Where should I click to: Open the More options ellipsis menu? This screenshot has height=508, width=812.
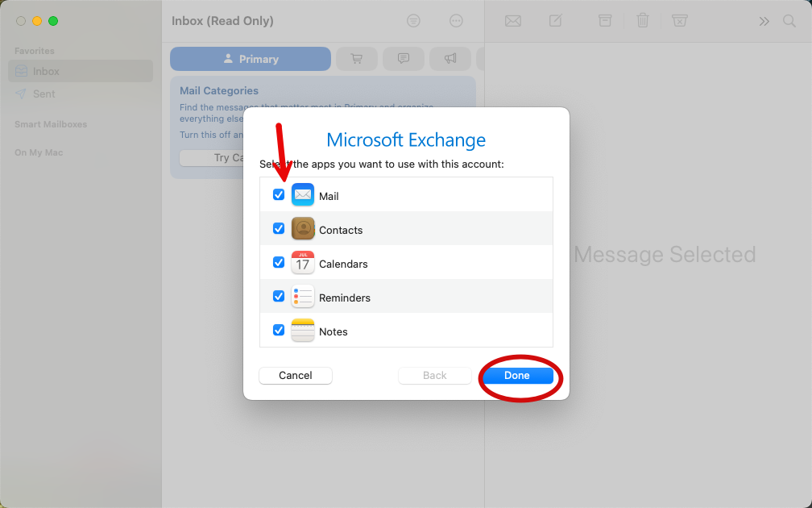[456, 21]
